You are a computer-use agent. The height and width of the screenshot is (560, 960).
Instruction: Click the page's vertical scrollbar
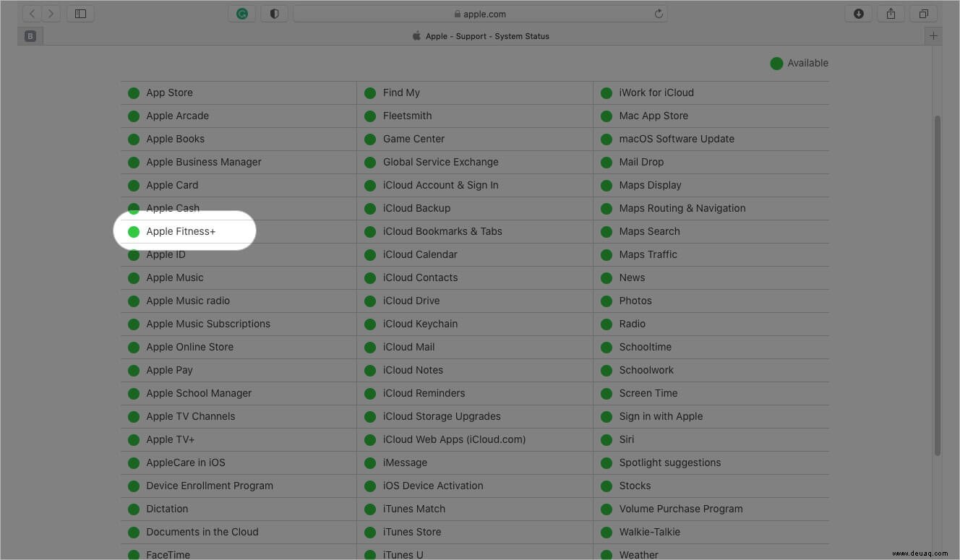(x=938, y=285)
